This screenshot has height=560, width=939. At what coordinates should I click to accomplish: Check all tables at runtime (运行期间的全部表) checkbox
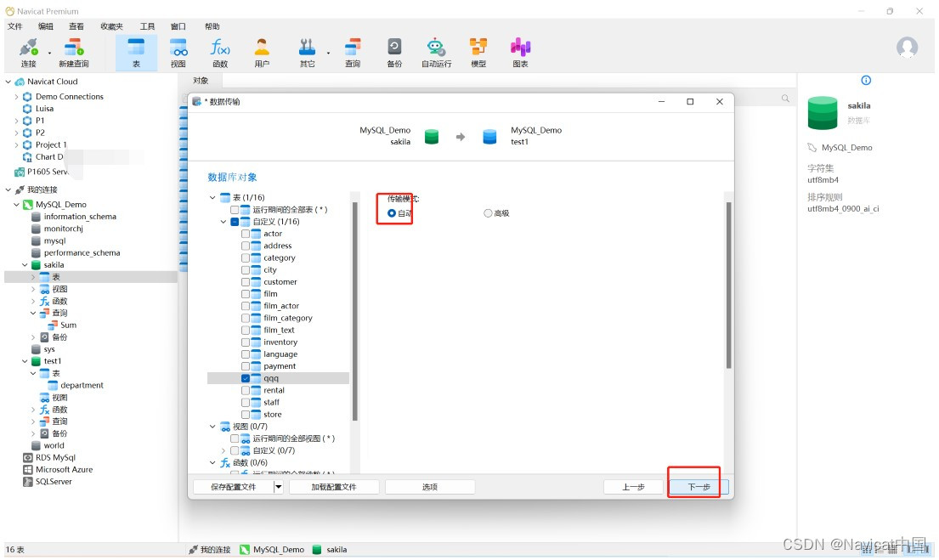point(235,210)
